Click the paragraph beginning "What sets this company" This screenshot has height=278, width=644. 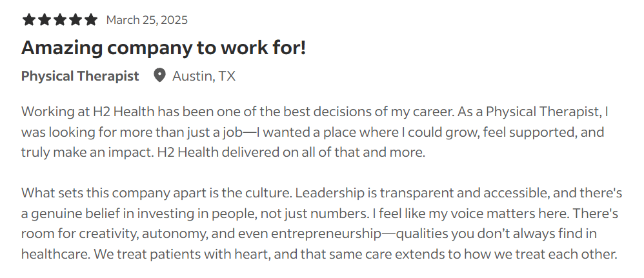pos(320,223)
